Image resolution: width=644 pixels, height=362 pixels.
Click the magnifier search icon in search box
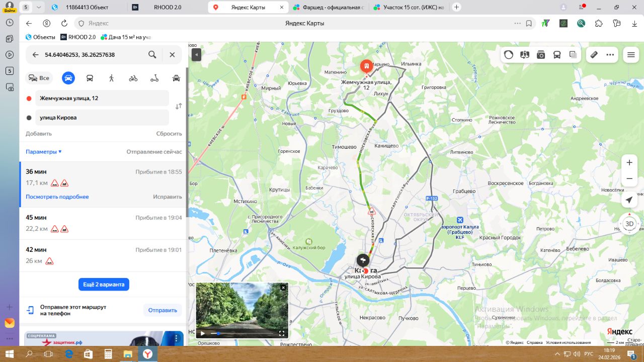pos(152,55)
